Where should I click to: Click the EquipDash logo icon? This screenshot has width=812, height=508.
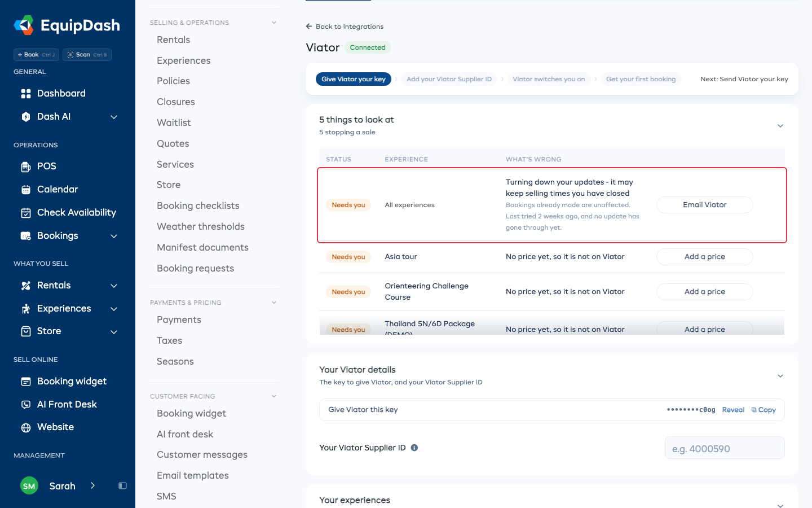pos(24,25)
